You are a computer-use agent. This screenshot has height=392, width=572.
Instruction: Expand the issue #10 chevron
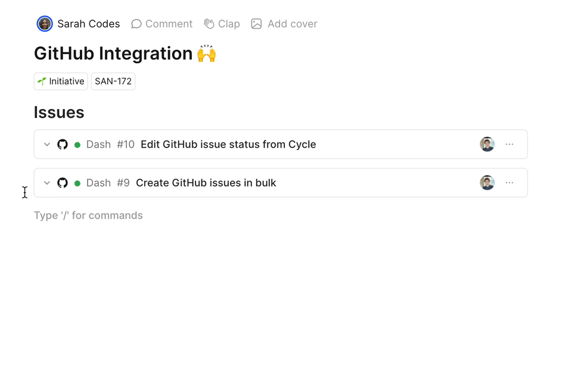[x=47, y=145]
